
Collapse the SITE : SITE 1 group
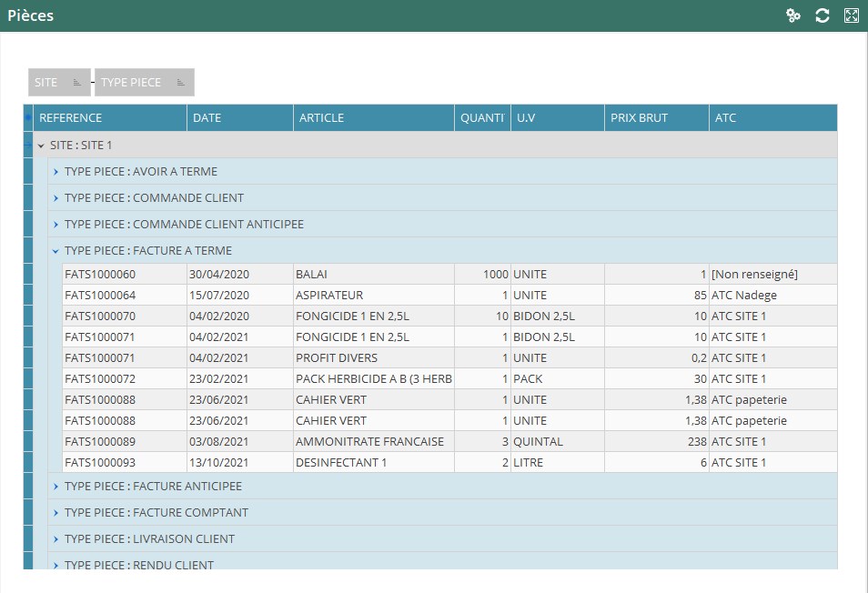(x=41, y=146)
